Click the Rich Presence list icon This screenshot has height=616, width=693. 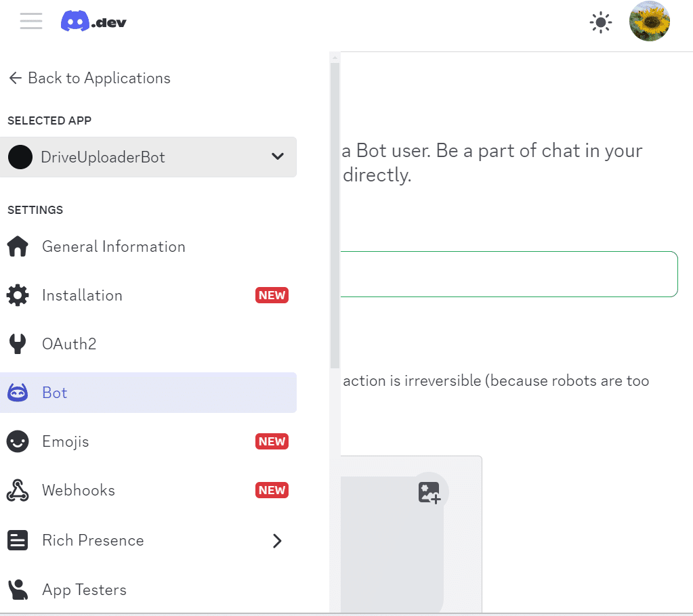[x=18, y=540]
